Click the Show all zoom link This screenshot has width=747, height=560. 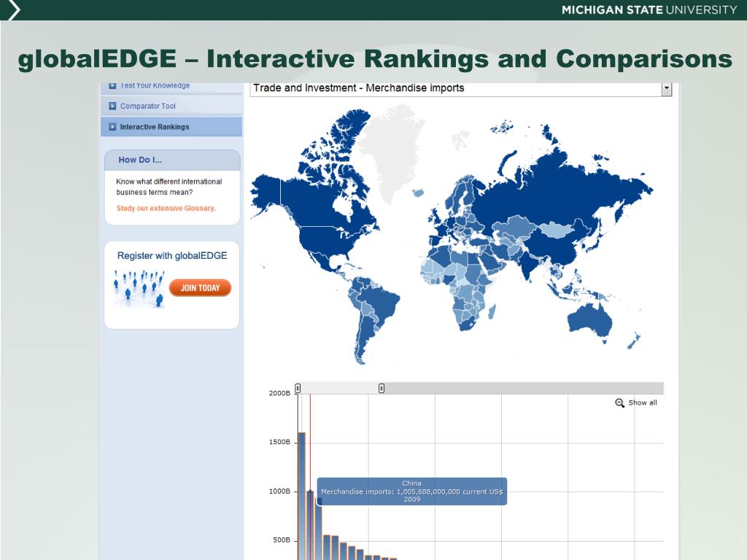coord(642,402)
